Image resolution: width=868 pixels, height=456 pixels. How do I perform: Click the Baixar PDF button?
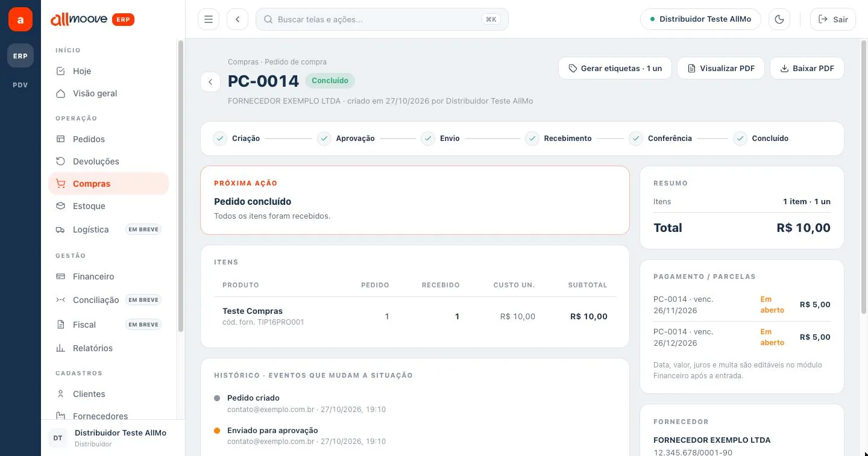(807, 69)
